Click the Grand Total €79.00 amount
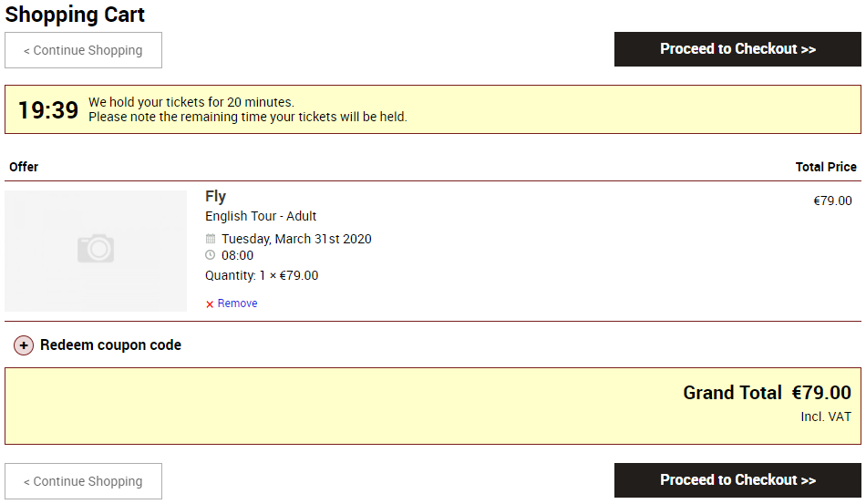 (x=820, y=393)
